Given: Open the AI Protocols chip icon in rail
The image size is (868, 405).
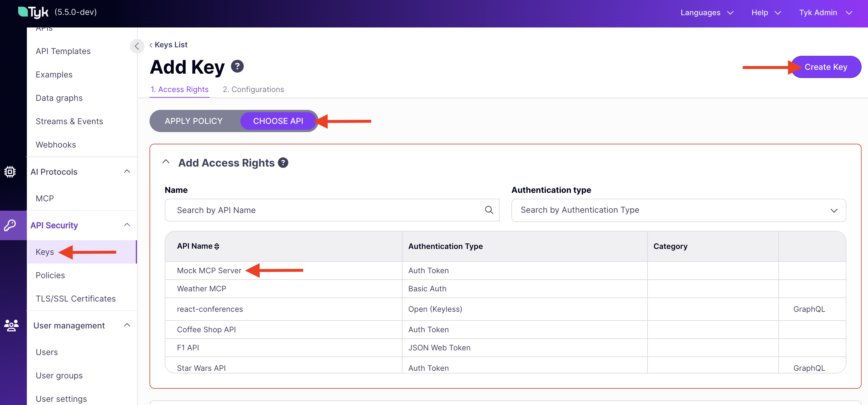Looking at the screenshot, I should click(x=10, y=172).
